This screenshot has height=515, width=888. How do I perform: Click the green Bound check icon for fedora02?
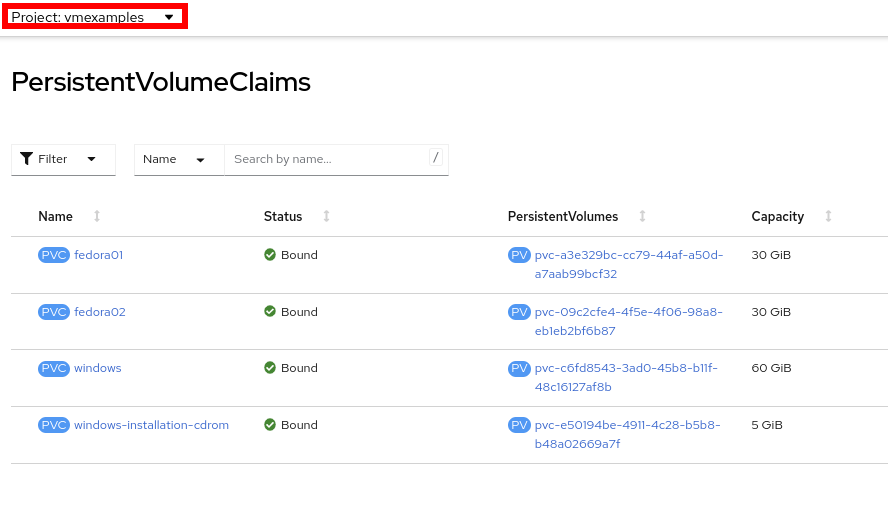pos(270,312)
